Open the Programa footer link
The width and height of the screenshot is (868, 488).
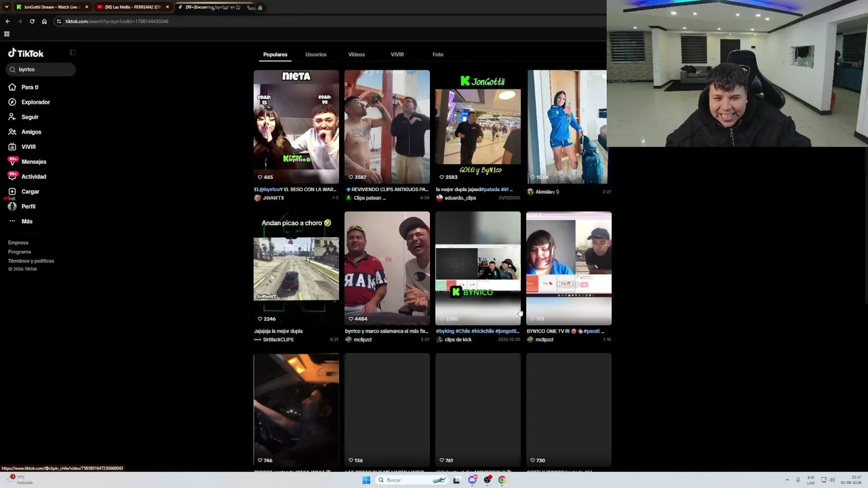pos(20,251)
